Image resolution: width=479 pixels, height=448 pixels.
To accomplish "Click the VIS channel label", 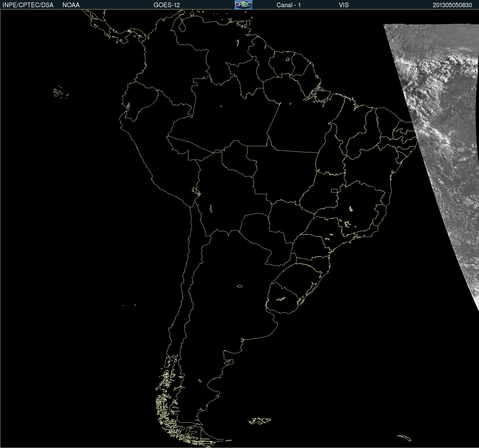I will point(344,5).
